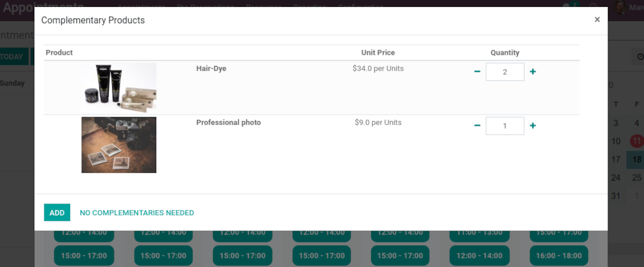Open the Hair-Dye product image
The image size is (644, 267).
(x=119, y=88)
